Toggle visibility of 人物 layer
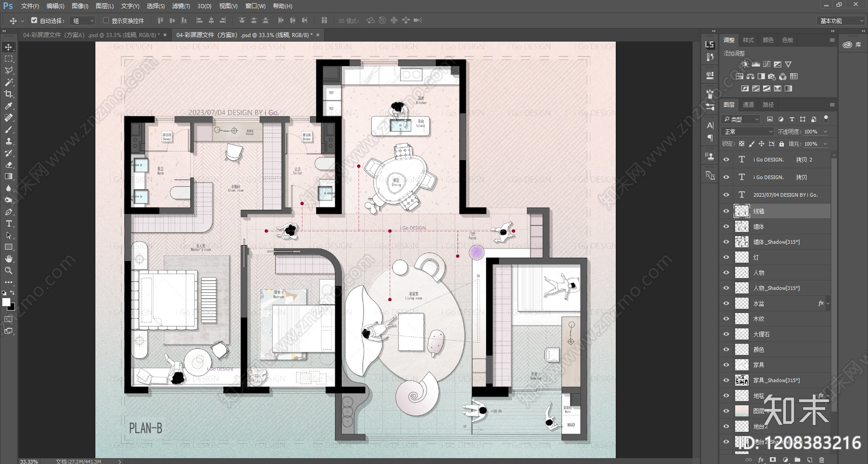Viewport: 868px width, 464px height. point(726,273)
